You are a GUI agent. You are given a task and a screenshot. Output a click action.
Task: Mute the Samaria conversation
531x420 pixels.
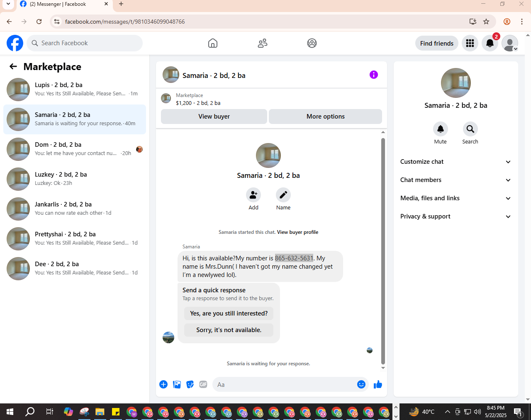click(x=441, y=129)
